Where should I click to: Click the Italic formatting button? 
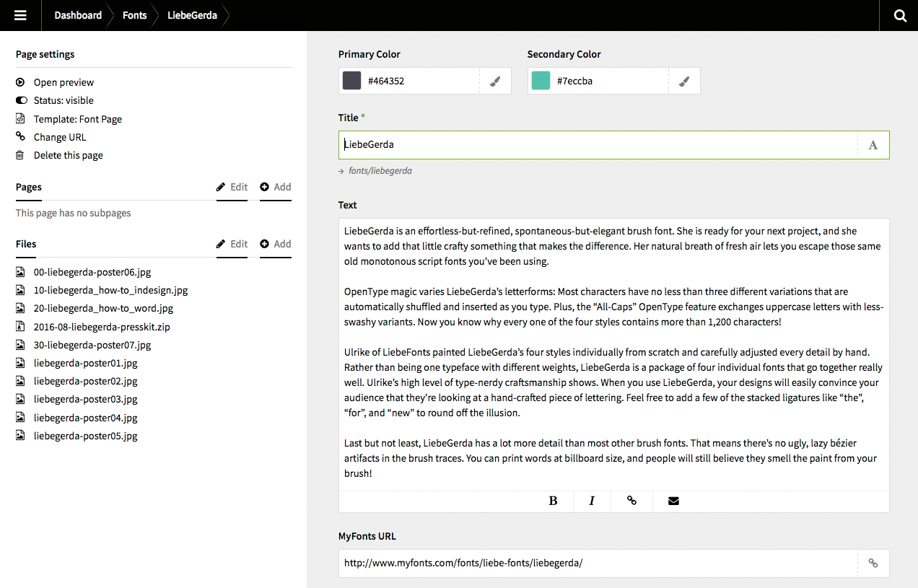pyautogui.click(x=592, y=501)
